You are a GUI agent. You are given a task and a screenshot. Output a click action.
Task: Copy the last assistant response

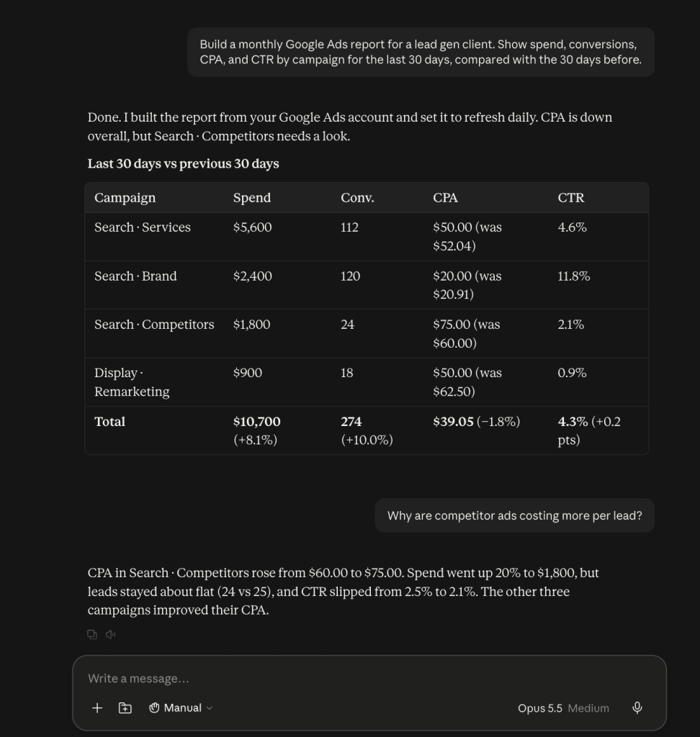coord(92,635)
